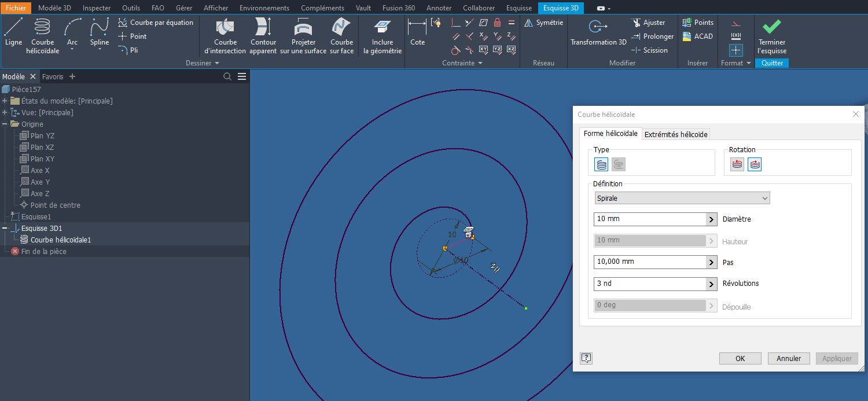Collapse the Esquisse 3D1 node

pyautogui.click(x=5, y=228)
